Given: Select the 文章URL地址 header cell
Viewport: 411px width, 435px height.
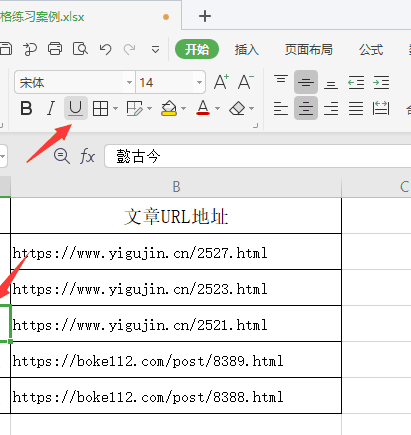Looking at the screenshot, I should 176,216.
